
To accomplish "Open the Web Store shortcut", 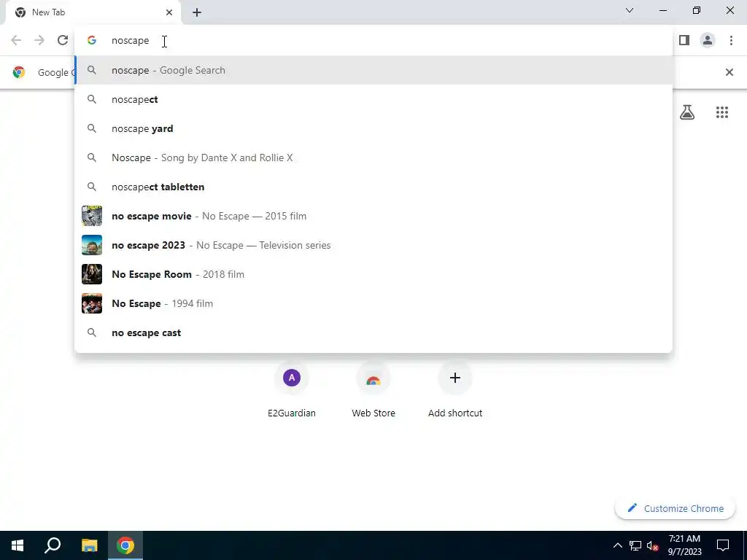I will 373,391.
